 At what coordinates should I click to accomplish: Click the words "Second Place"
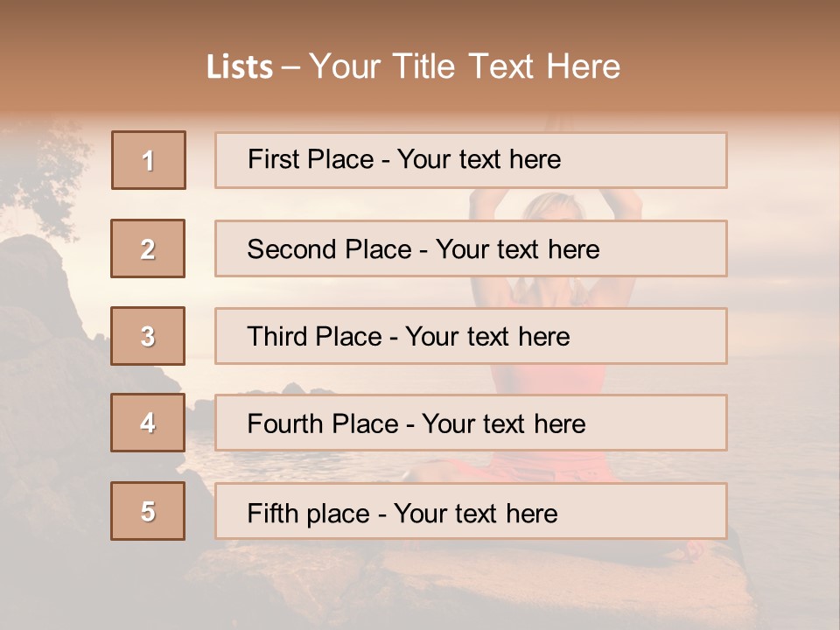(330, 249)
